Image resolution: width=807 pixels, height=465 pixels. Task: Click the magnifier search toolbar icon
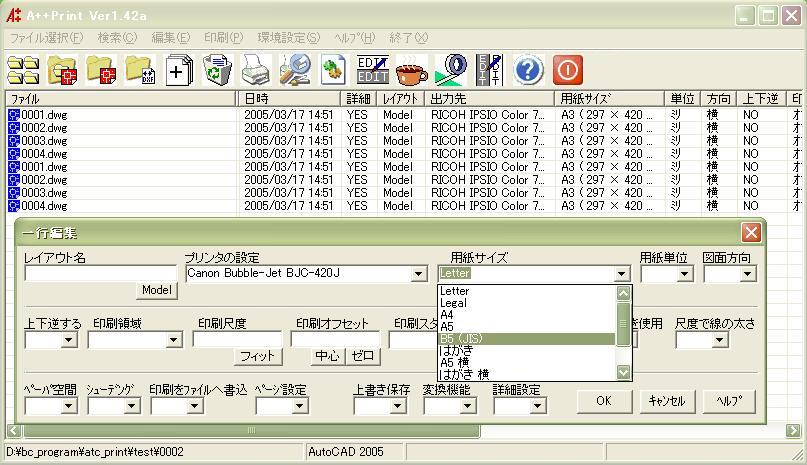click(295, 70)
